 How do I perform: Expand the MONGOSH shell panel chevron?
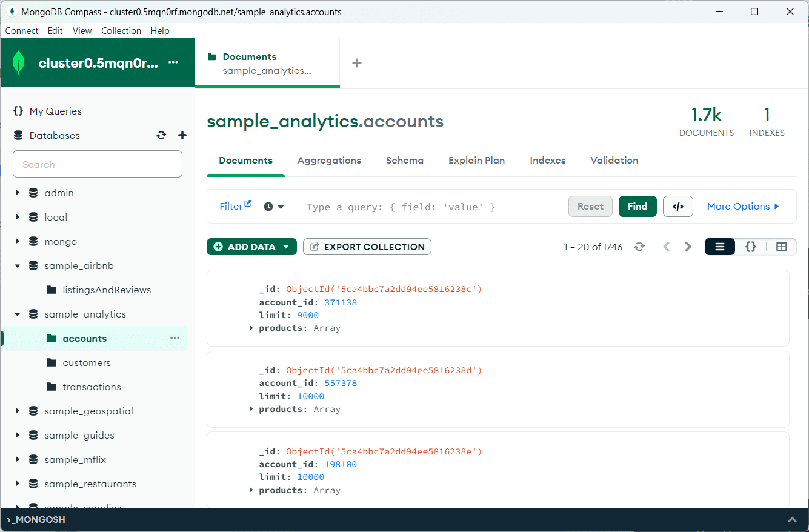(x=791, y=520)
